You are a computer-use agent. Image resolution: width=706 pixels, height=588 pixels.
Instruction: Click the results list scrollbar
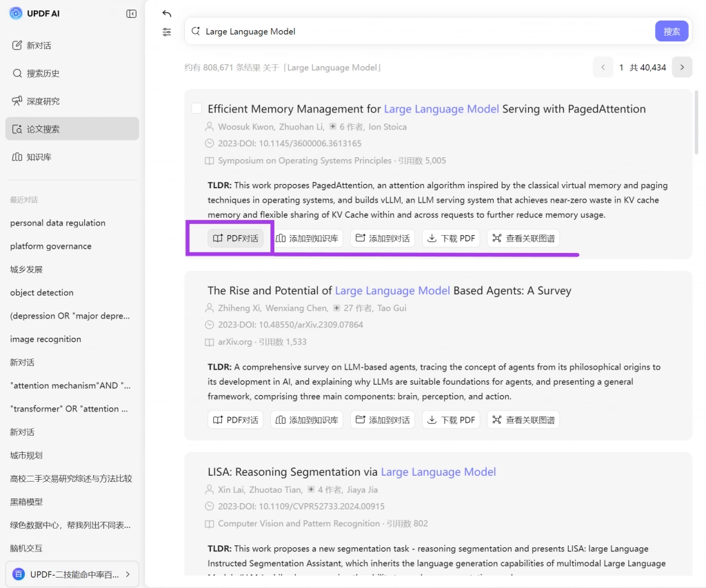tap(696, 123)
